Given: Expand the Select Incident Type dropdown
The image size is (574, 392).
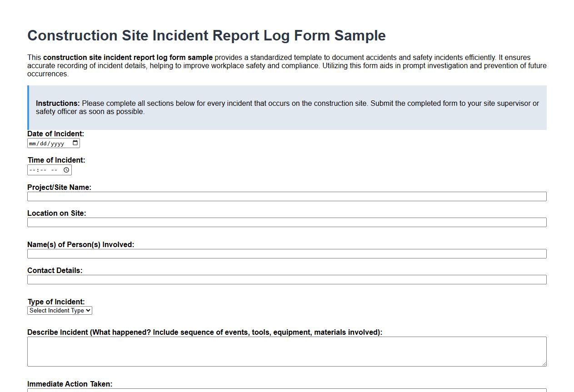Looking at the screenshot, I should tap(60, 310).
